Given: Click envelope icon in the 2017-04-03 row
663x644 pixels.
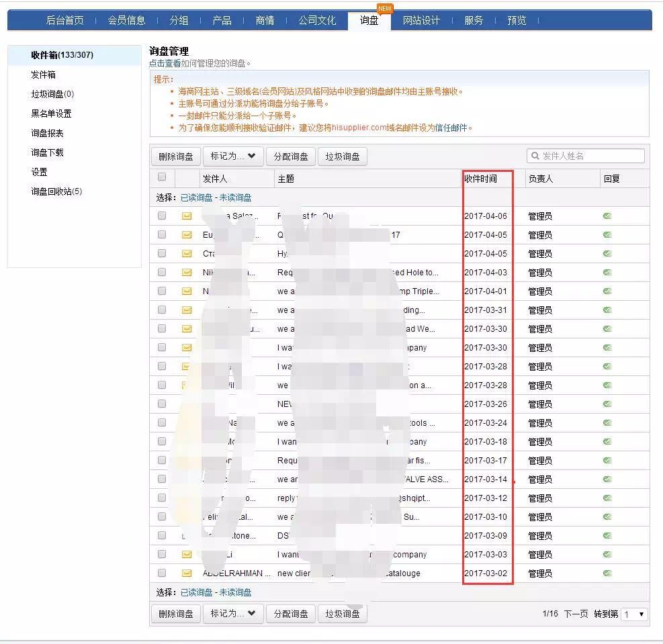Looking at the screenshot, I should tap(186, 273).
